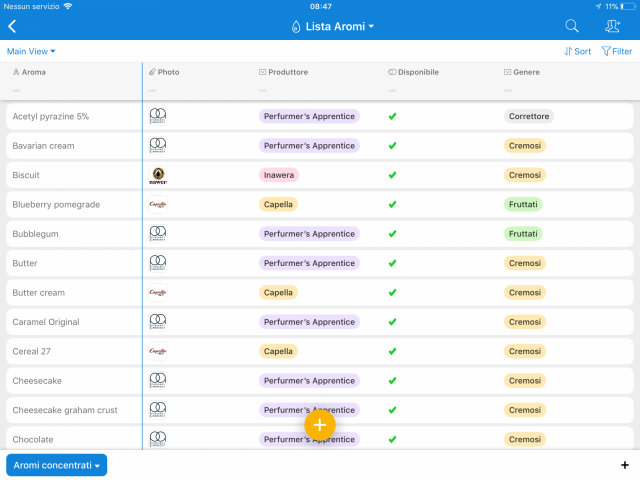Tap the Filter button
This screenshot has width=640, height=480.
click(617, 51)
